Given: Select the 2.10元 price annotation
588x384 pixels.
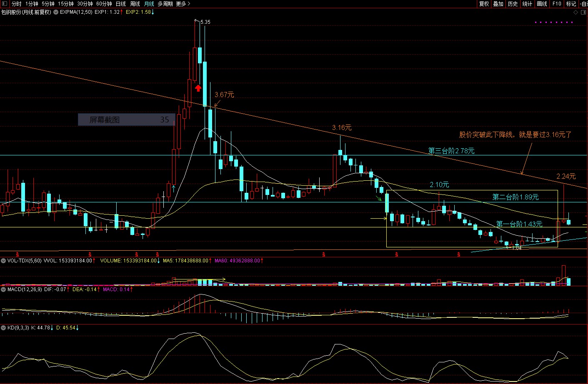Looking at the screenshot, I should [x=440, y=185].
